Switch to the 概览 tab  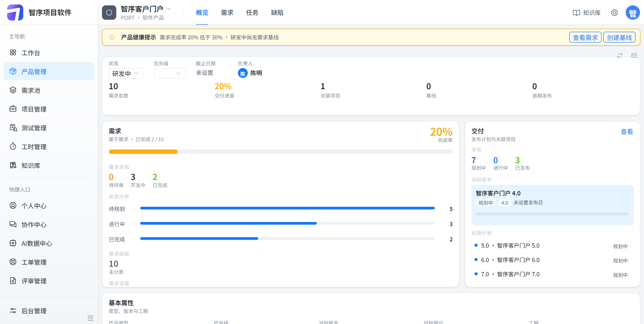point(202,13)
